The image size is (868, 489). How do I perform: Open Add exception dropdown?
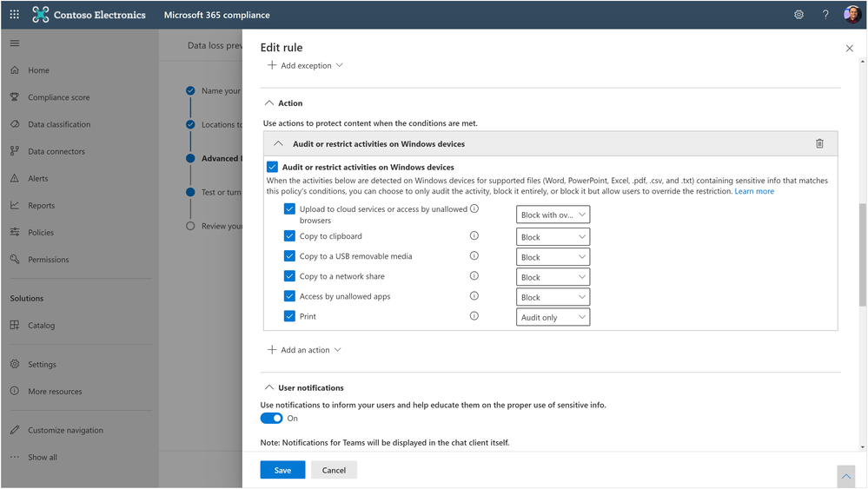tap(305, 65)
